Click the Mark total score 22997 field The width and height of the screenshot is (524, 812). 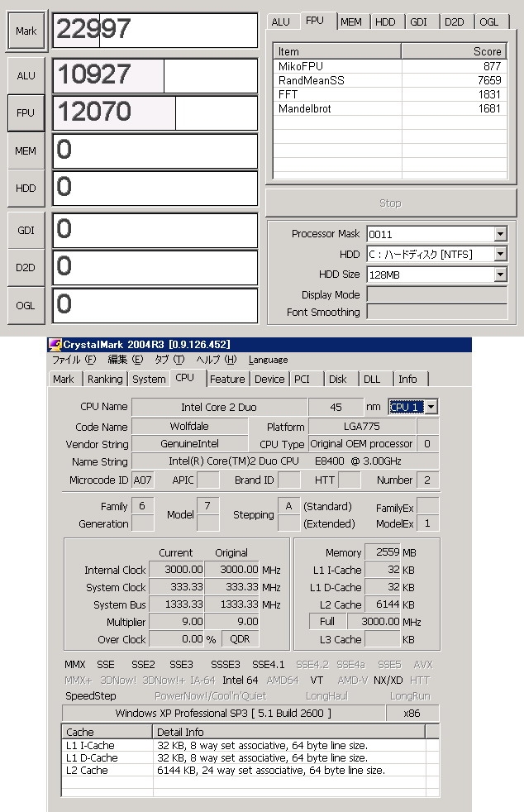(155, 30)
